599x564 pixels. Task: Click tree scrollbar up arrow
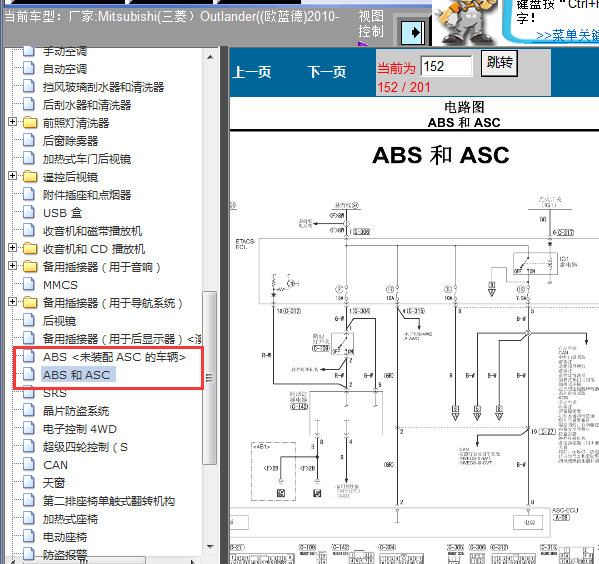pos(210,57)
